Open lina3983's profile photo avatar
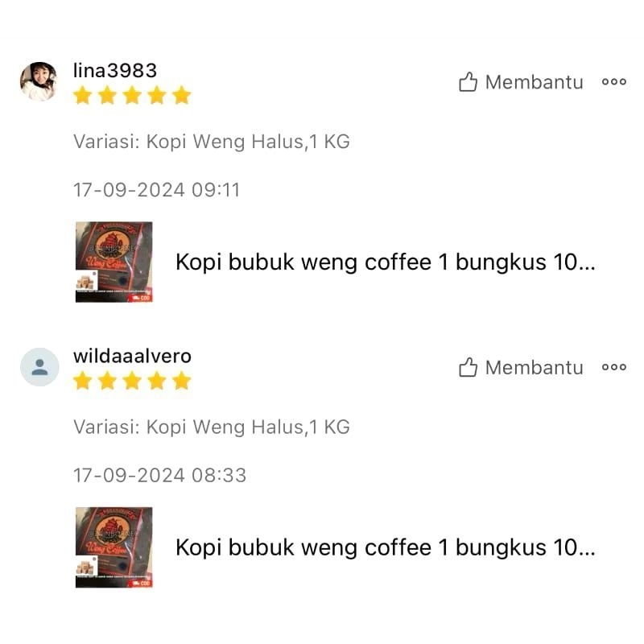644x644 pixels. (x=39, y=81)
